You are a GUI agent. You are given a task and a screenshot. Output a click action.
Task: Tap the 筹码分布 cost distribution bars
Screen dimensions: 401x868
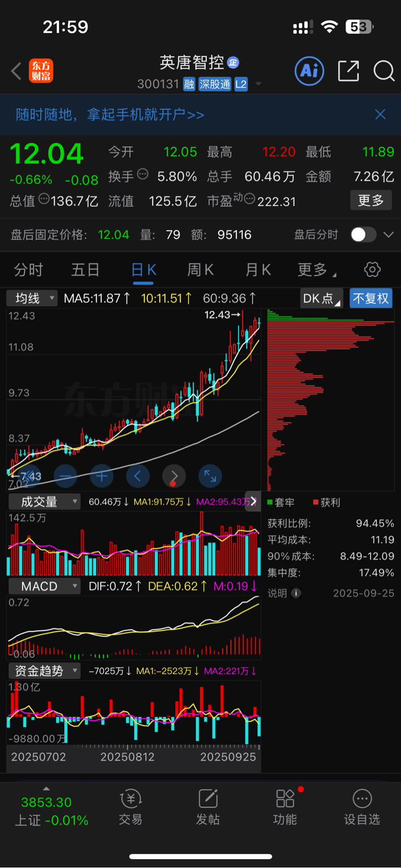pos(331,399)
